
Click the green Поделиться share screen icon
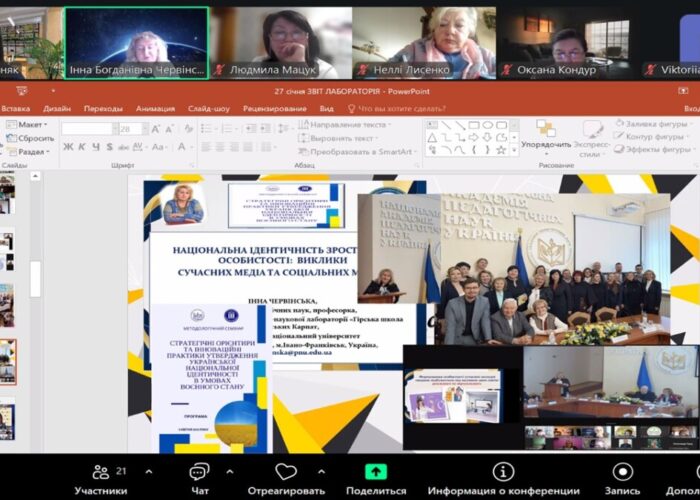pos(376,472)
